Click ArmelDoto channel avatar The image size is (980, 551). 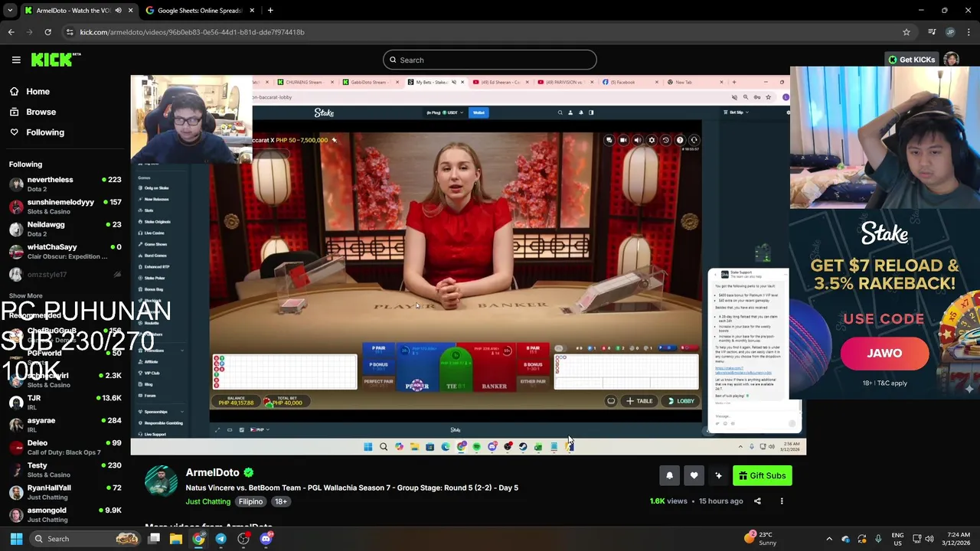pyautogui.click(x=161, y=481)
